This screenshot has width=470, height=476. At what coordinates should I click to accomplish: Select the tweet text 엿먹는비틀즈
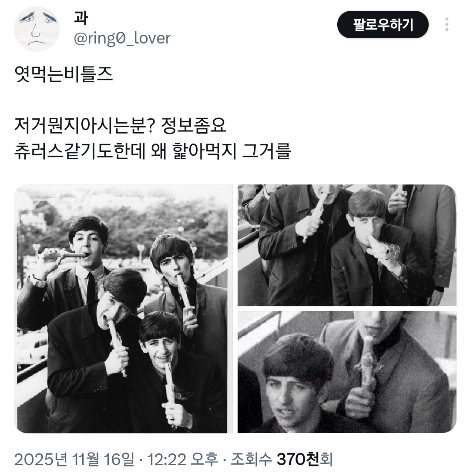tap(64, 74)
